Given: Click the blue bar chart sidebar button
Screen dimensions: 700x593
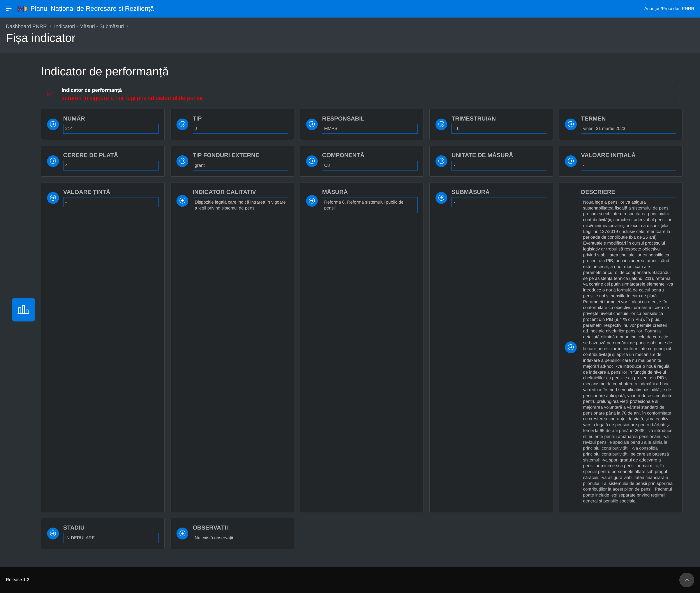Looking at the screenshot, I should click(23, 310).
